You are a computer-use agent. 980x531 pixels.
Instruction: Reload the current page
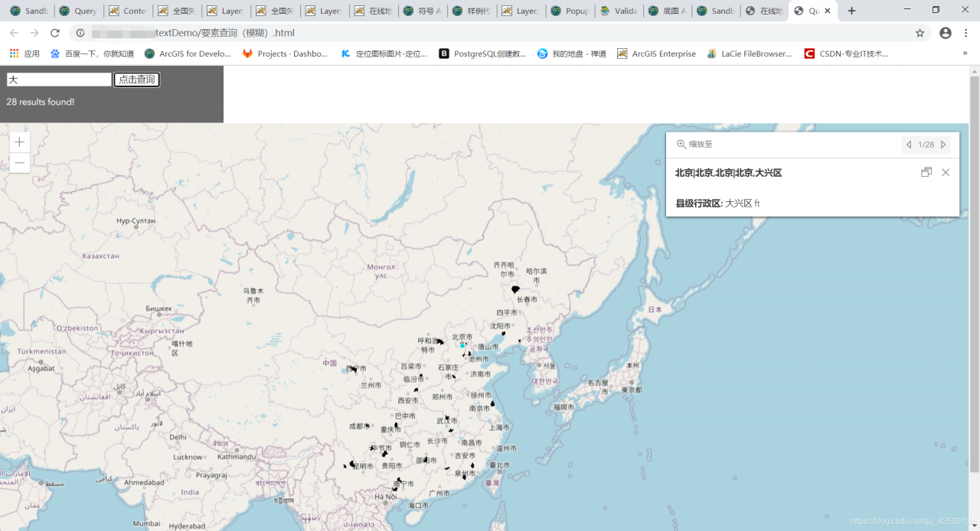click(x=55, y=33)
